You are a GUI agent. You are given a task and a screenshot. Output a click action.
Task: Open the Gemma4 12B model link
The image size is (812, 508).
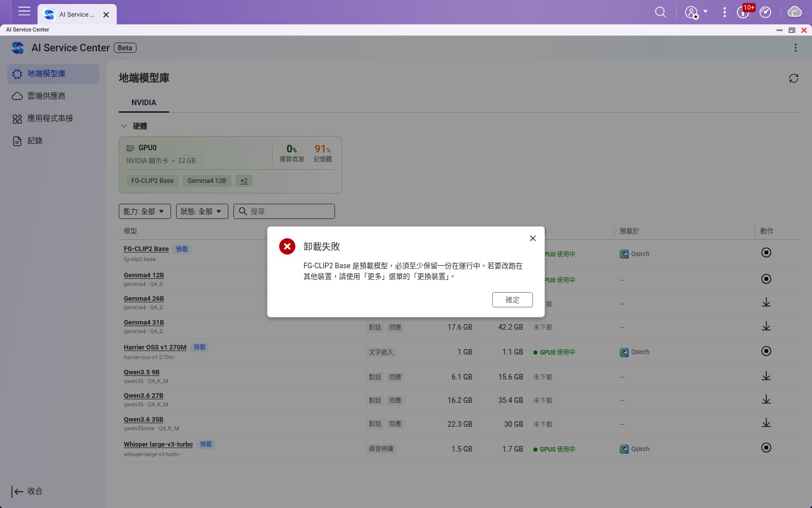(x=144, y=275)
